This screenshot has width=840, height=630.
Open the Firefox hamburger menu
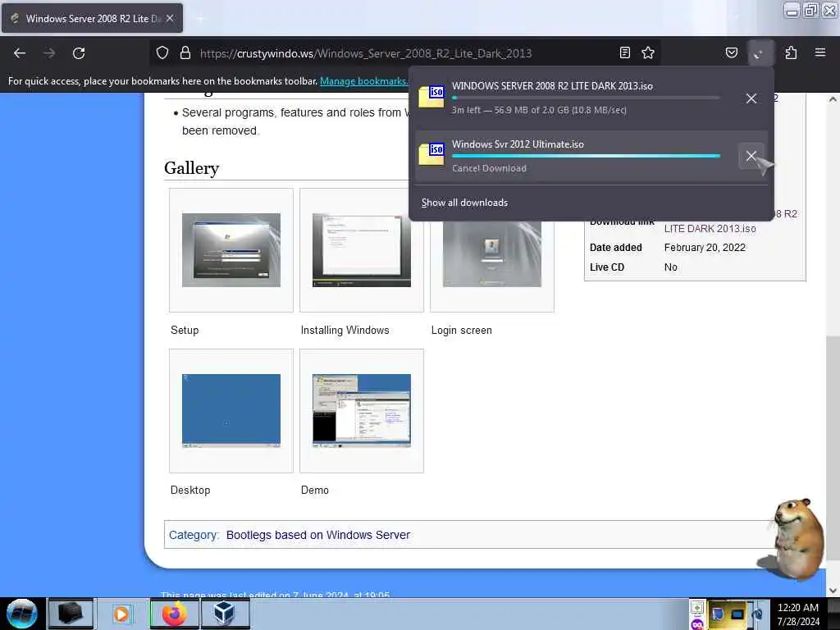(820, 52)
